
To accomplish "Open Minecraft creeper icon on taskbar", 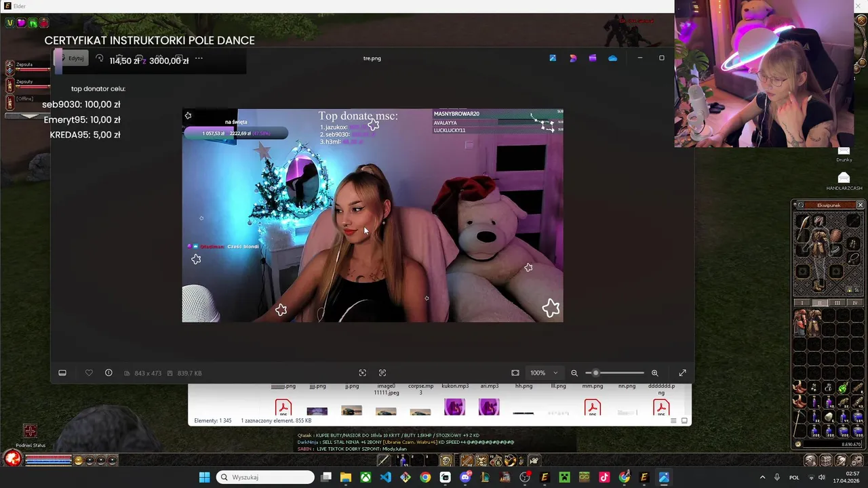I will tap(564, 477).
